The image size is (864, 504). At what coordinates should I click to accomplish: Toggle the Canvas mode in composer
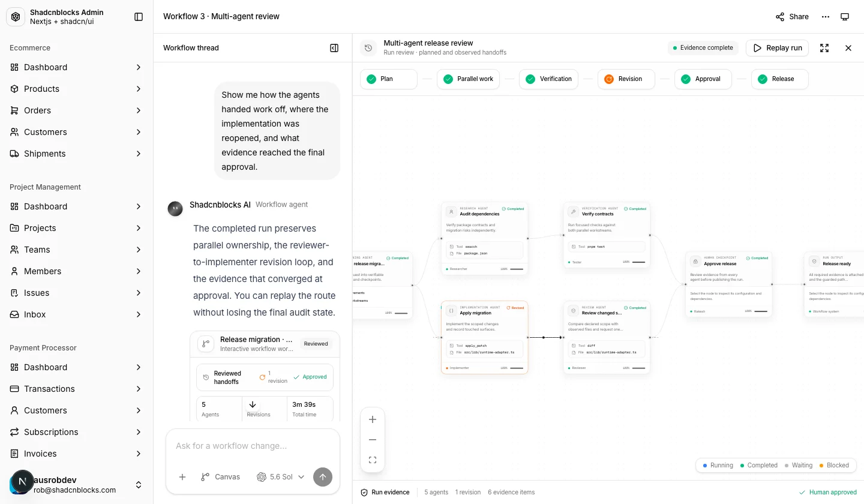pos(220,477)
